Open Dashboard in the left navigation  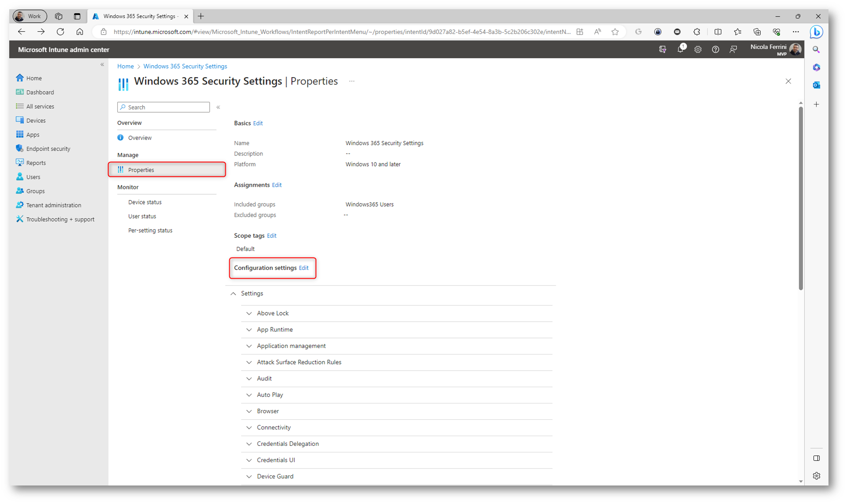[40, 92]
